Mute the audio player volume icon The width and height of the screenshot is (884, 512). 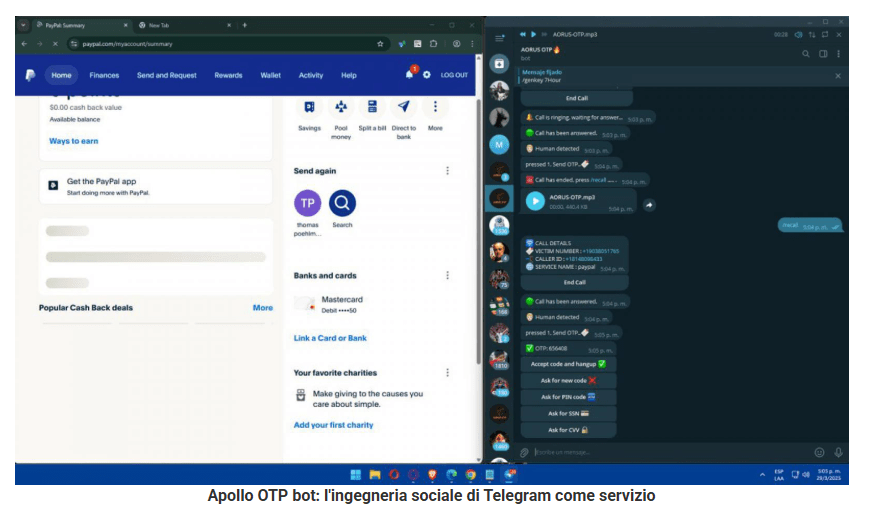(798, 34)
